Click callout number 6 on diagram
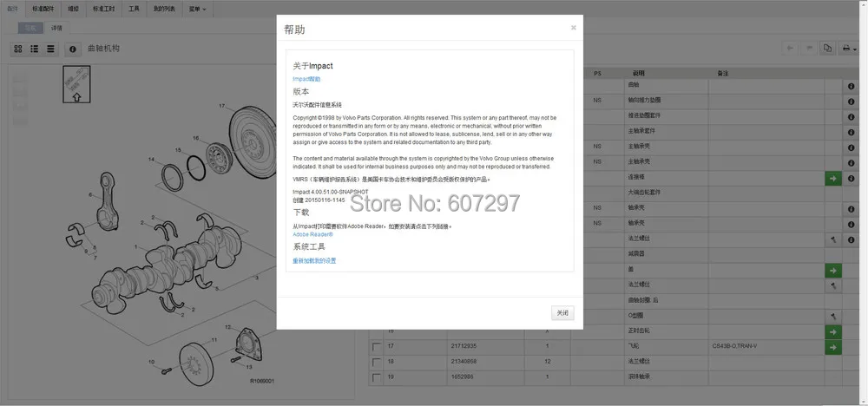The width and height of the screenshot is (868, 406). click(x=89, y=194)
